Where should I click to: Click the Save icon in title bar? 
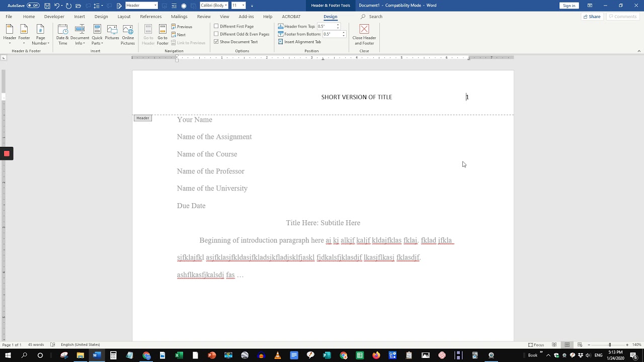[47, 6]
